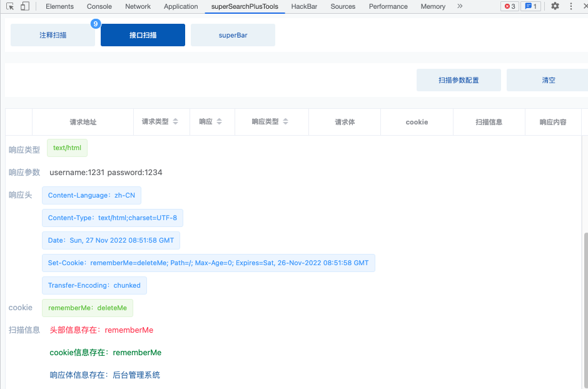Open the Performance tab

pos(388,6)
